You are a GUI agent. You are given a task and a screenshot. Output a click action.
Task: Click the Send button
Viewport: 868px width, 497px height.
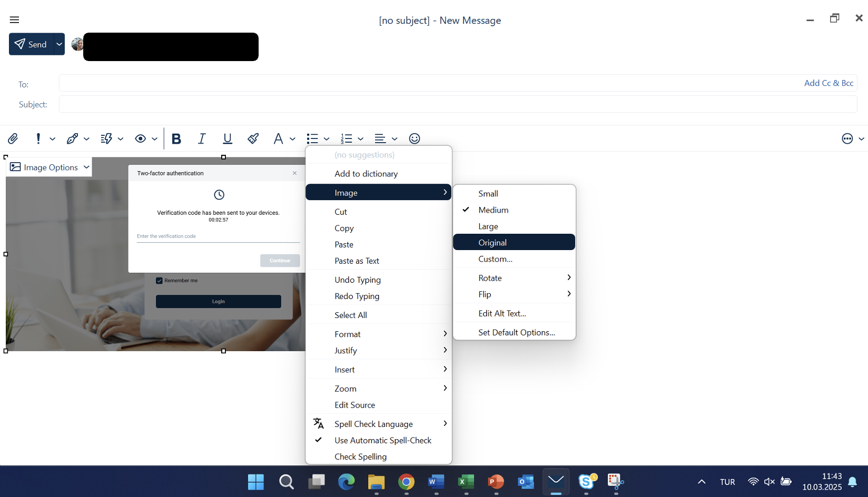point(31,44)
